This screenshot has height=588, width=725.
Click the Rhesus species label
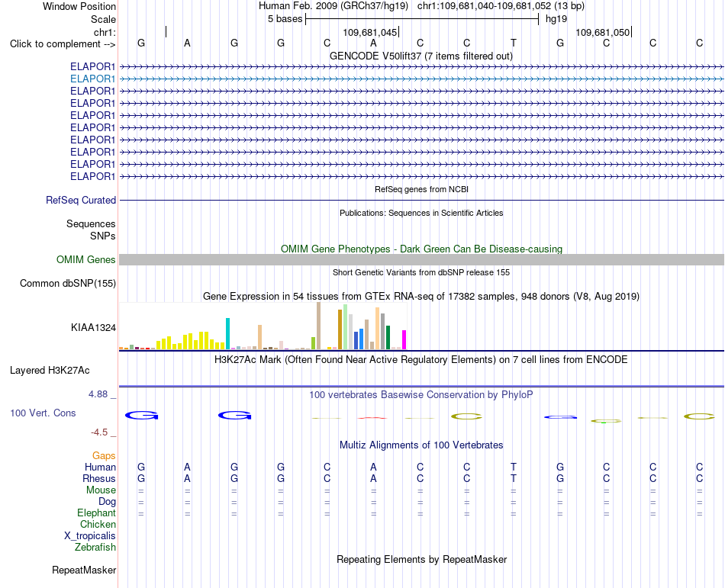pyautogui.click(x=99, y=478)
